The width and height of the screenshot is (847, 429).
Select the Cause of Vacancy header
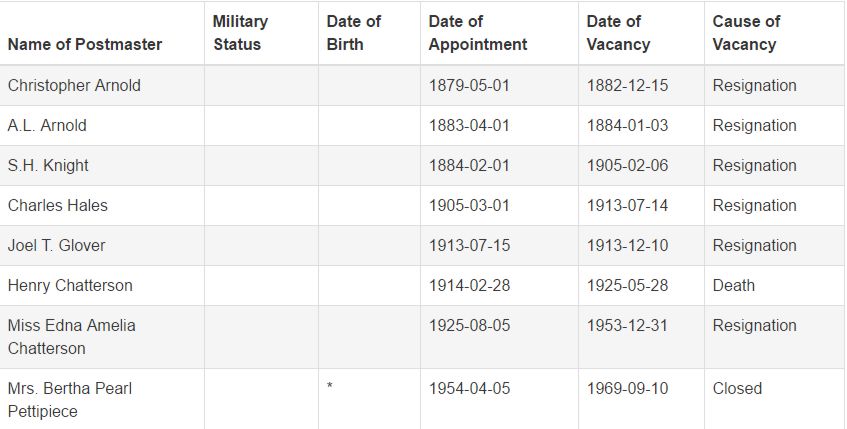click(747, 32)
